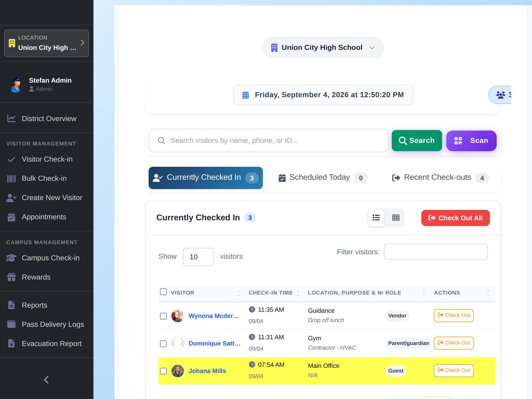Viewport: 532px width, 399px height.
Task: Click Stefan Admin profile avatar
Action: [16, 85]
